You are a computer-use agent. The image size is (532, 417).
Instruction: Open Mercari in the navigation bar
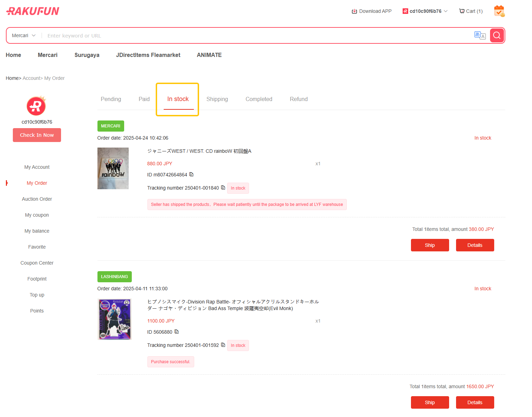pos(48,55)
